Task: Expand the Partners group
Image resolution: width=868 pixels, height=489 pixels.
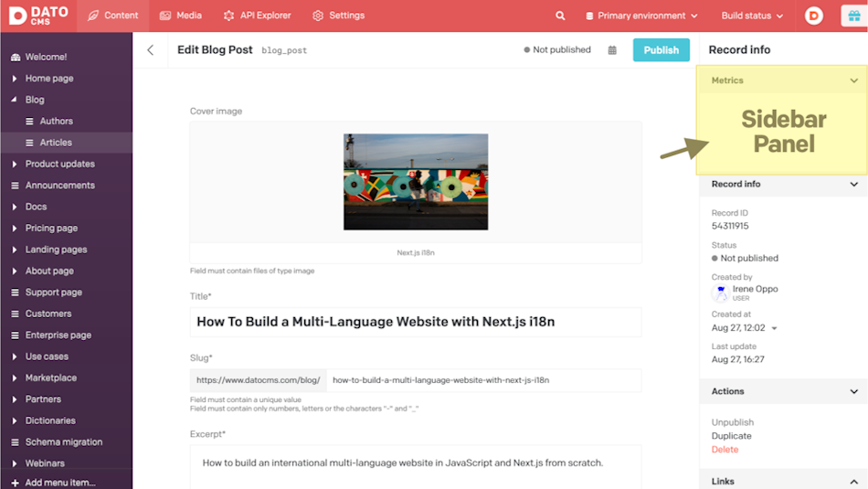Action: point(15,399)
